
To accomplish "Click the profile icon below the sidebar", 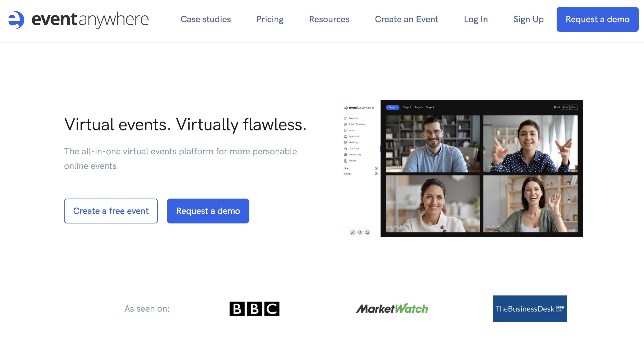I will pos(352,232).
